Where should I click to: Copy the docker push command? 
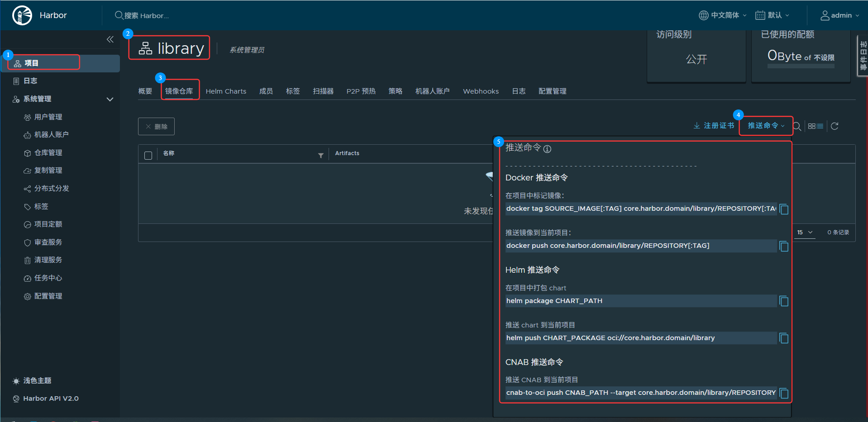pos(784,247)
